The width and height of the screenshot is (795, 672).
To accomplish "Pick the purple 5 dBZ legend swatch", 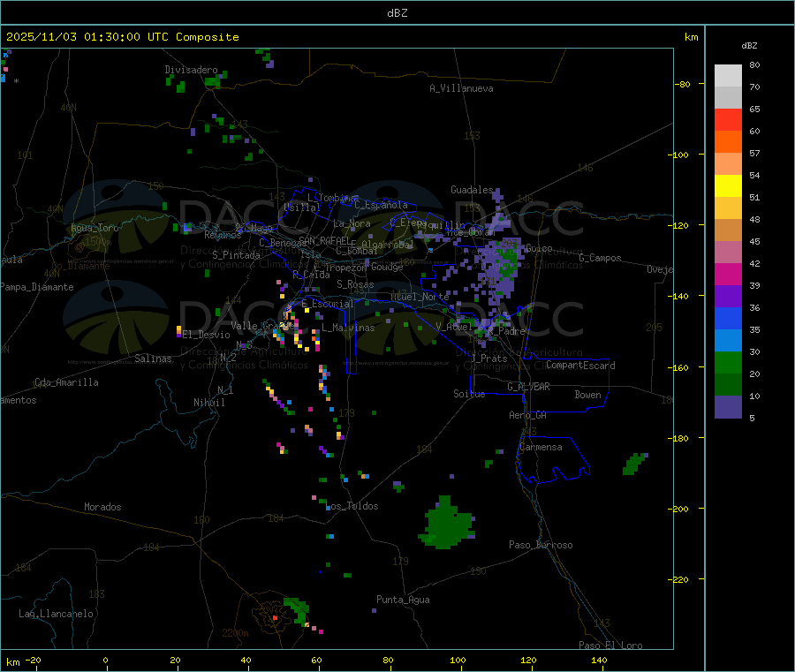I will [728, 406].
